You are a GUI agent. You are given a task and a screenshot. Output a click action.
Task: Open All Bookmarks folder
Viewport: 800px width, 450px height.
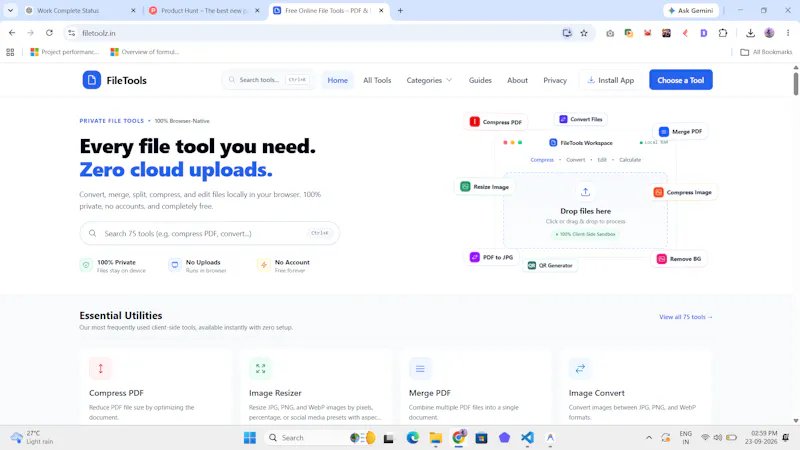pyautogui.click(x=766, y=52)
